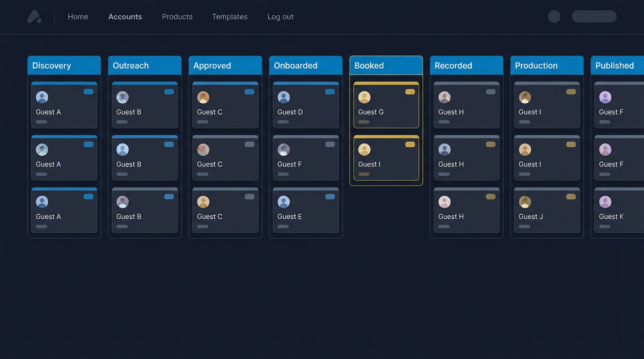The image size is (644, 359).
Task: Click the pill-shaped account button in the header
Action: [x=594, y=16]
